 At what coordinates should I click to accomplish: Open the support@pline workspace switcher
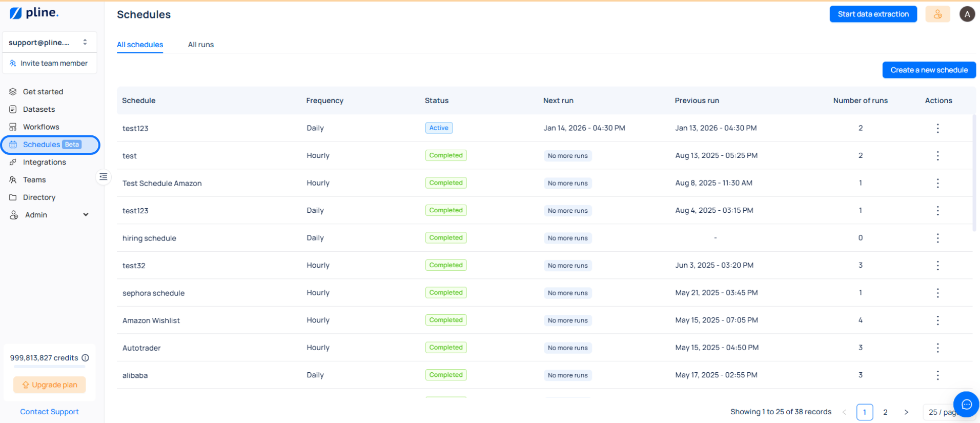(x=49, y=43)
